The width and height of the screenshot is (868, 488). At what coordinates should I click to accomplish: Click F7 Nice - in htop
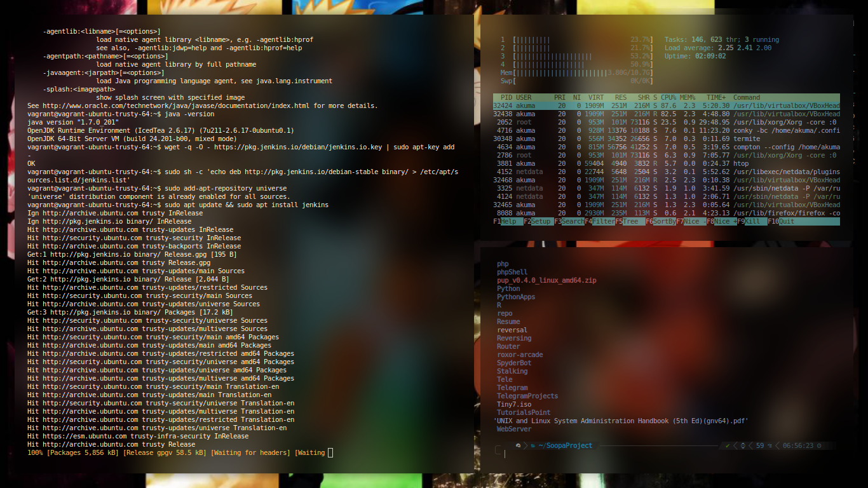pos(691,222)
